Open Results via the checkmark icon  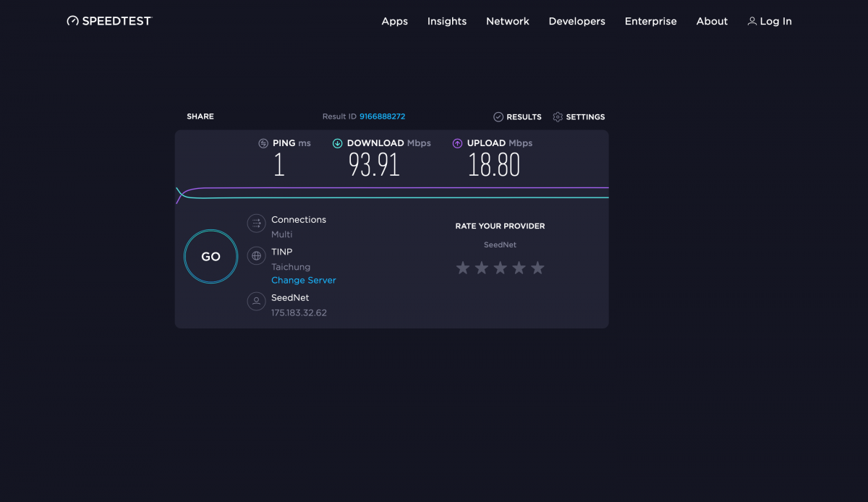coord(498,117)
